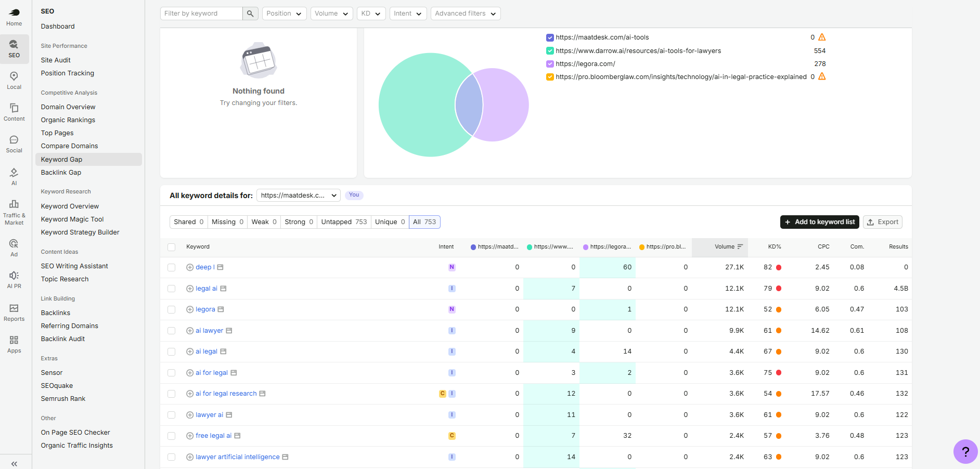The width and height of the screenshot is (980, 469).
Task: Uncheck the maatdesk.com/ai-tools legend checkbox
Action: (550, 37)
